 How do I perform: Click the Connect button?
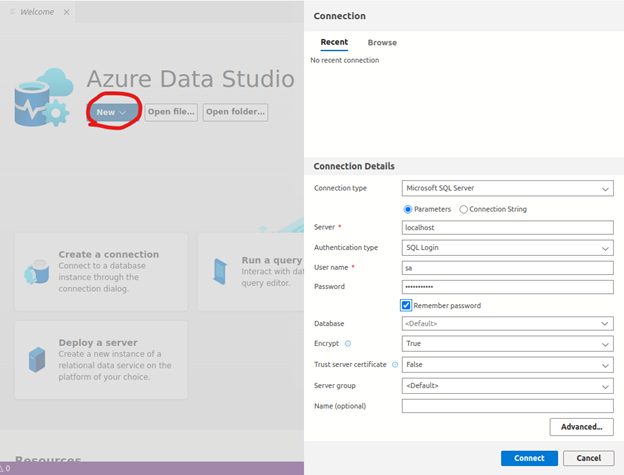coord(529,458)
